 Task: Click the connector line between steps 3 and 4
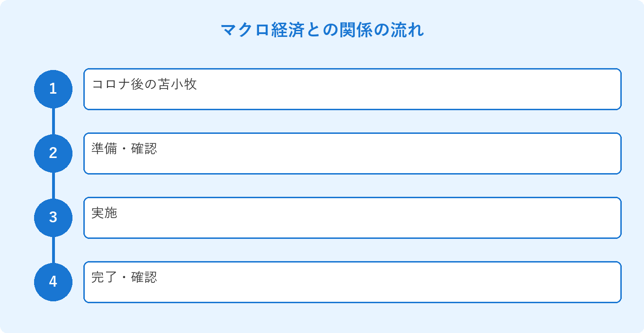pyautogui.click(x=53, y=250)
